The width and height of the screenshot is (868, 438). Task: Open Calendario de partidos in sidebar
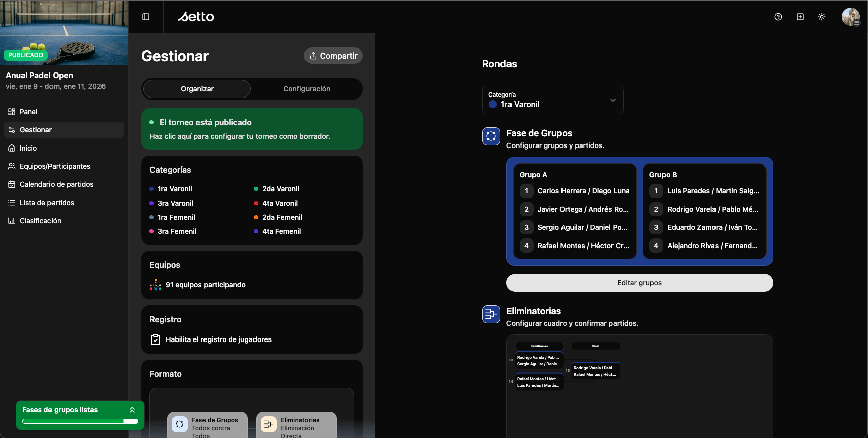(x=57, y=184)
